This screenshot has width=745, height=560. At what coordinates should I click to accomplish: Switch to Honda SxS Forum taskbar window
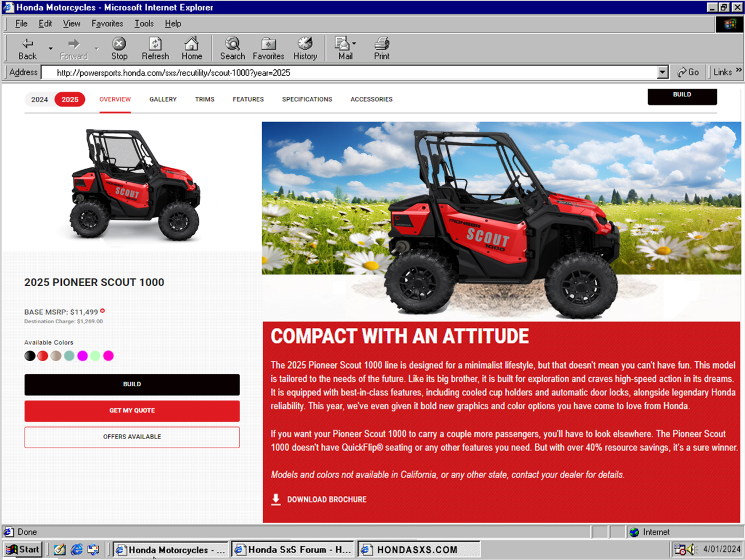[x=292, y=549]
